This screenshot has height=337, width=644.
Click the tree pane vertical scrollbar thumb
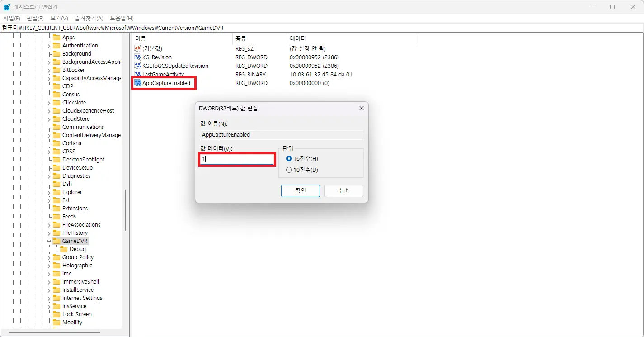(x=125, y=210)
